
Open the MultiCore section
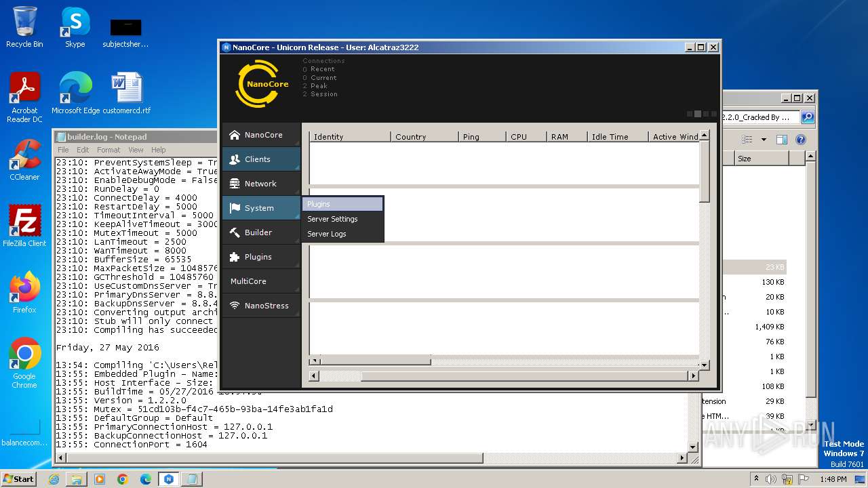[x=261, y=281]
